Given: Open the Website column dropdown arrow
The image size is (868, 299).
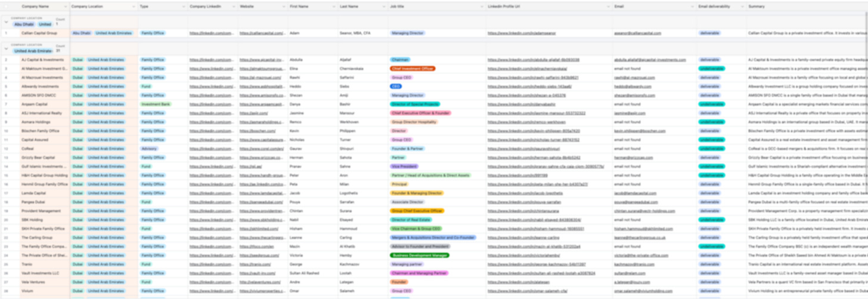Looking at the screenshot, I should 284,6.
